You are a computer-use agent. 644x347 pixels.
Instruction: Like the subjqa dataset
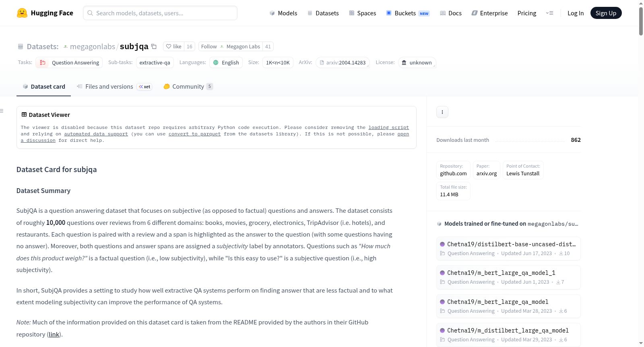click(174, 46)
